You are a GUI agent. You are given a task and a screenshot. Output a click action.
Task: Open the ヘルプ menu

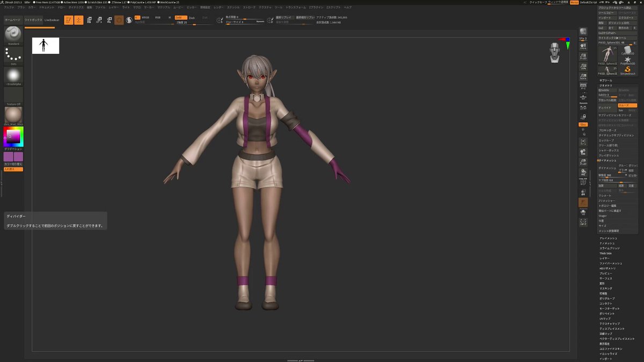pyautogui.click(x=348, y=8)
